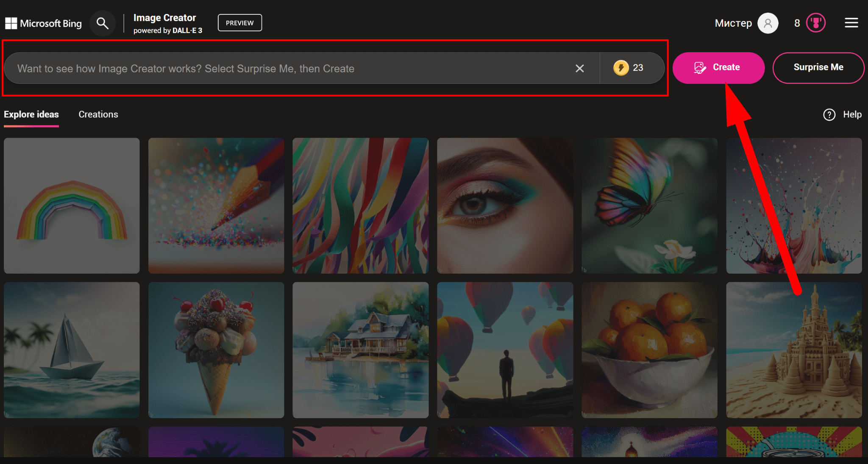The image size is (868, 464).
Task: Open search with the magnifier icon
Action: point(102,23)
